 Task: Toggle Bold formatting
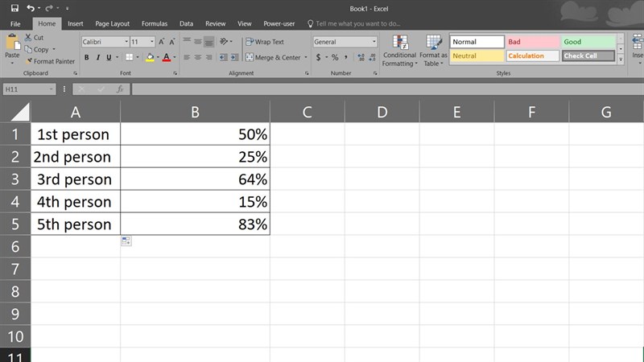87,57
